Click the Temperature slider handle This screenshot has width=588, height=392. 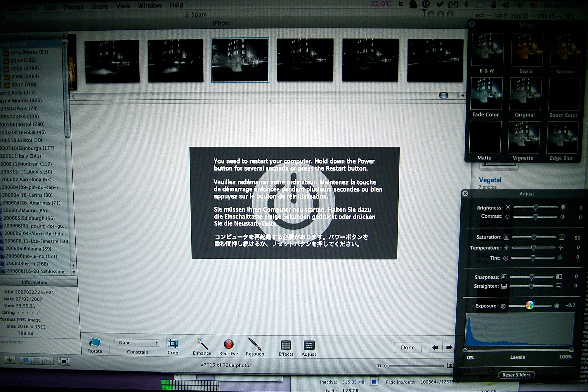click(x=533, y=248)
